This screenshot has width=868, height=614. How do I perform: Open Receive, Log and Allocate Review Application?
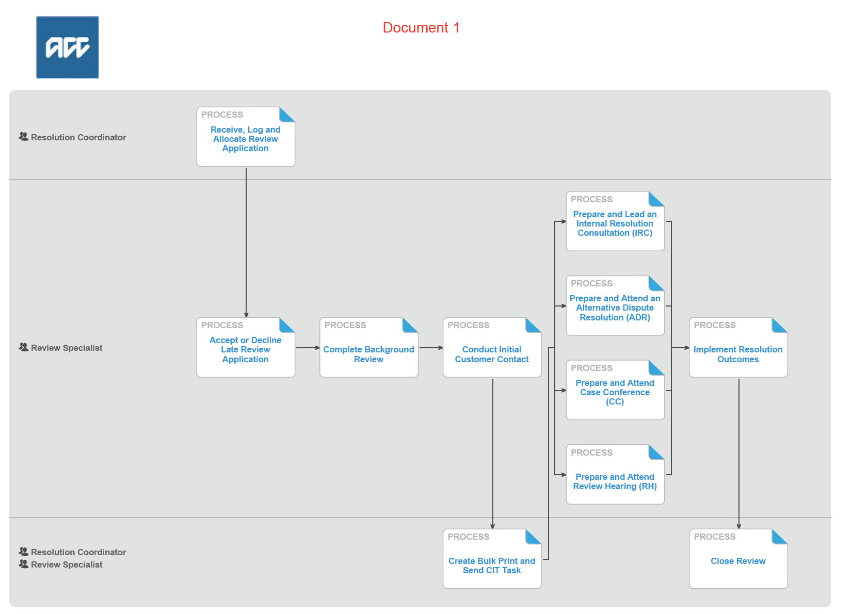click(246, 139)
